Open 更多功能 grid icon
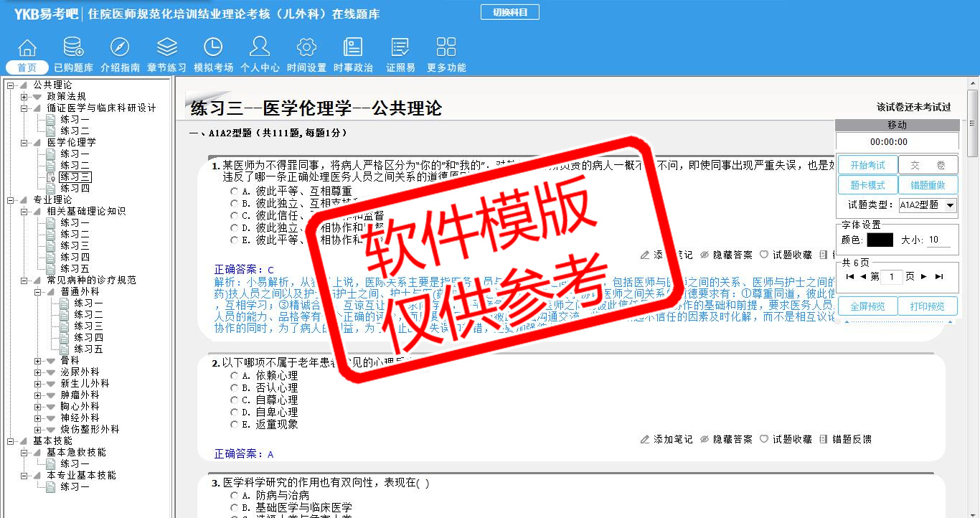Screen dimensions: 980x518 tap(446, 48)
